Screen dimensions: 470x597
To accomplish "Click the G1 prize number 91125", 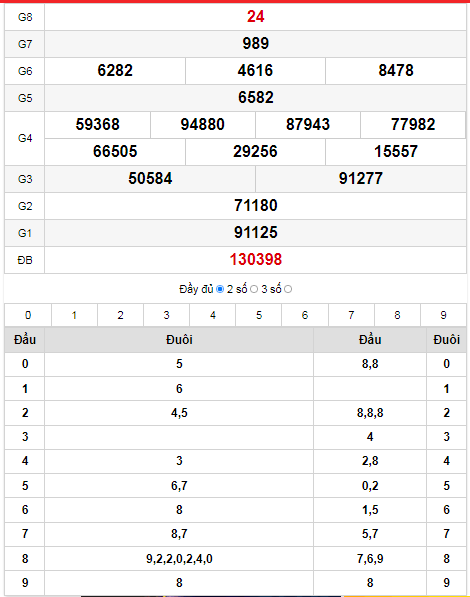I will (x=256, y=233).
